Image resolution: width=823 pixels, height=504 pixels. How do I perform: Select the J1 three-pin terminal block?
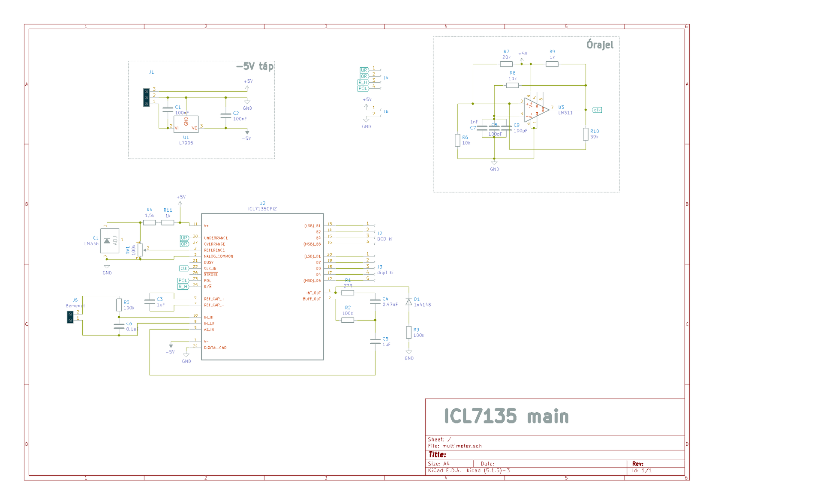point(146,98)
